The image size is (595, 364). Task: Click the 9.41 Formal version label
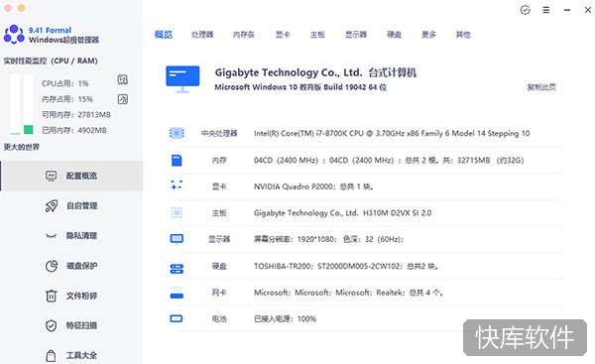click(x=50, y=30)
